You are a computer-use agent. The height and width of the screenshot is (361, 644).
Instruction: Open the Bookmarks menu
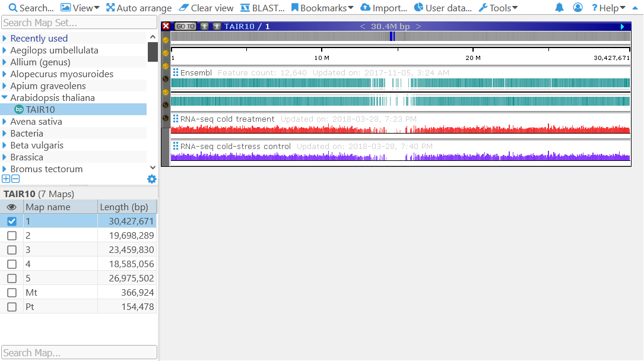click(322, 8)
